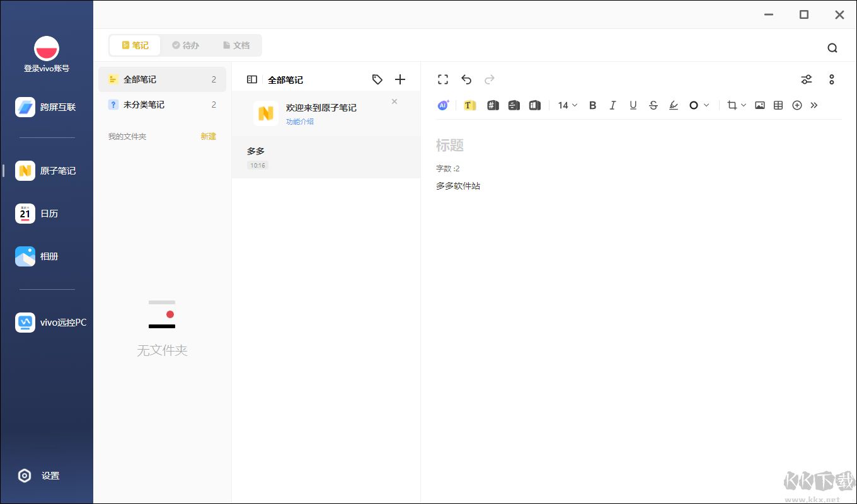857x504 pixels.
Task: Toggle bold formatting
Action: (x=592, y=105)
